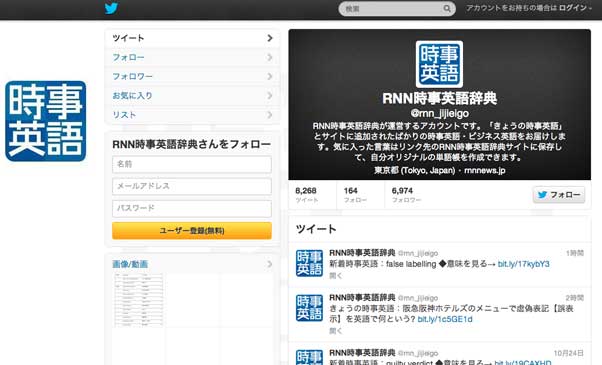
Task: Click author name on the false labelling tweet
Action: pyautogui.click(x=362, y=253)
